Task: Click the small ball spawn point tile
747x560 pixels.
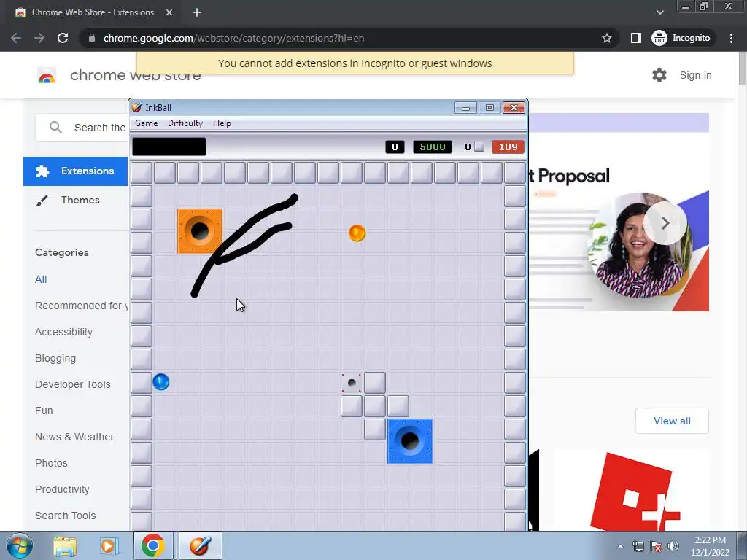Action: pos(352,382)
